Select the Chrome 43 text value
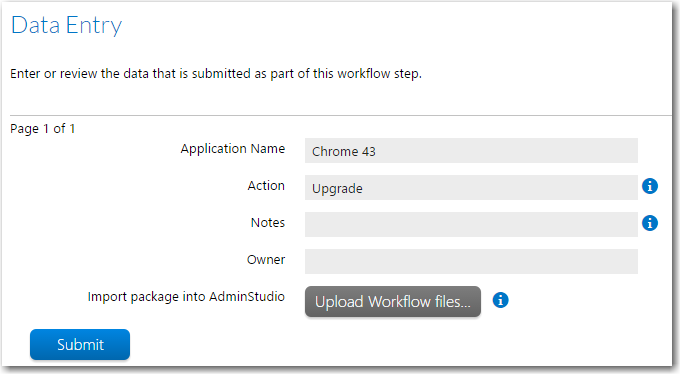Viewport: 680px width, 374px height. coord(344,151)
